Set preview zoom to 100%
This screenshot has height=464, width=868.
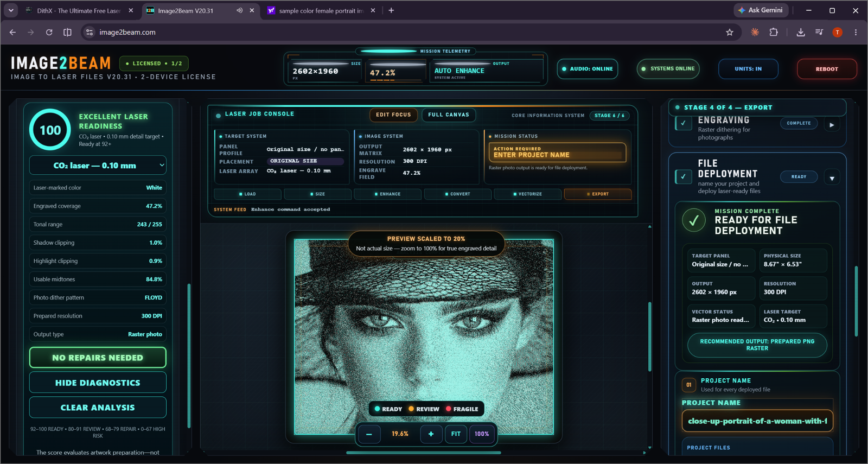point(482,434)
